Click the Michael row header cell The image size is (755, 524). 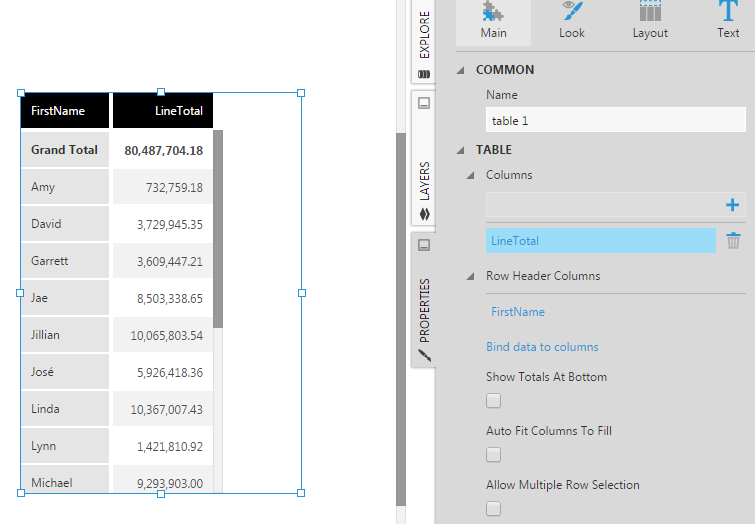click(65, 479)
